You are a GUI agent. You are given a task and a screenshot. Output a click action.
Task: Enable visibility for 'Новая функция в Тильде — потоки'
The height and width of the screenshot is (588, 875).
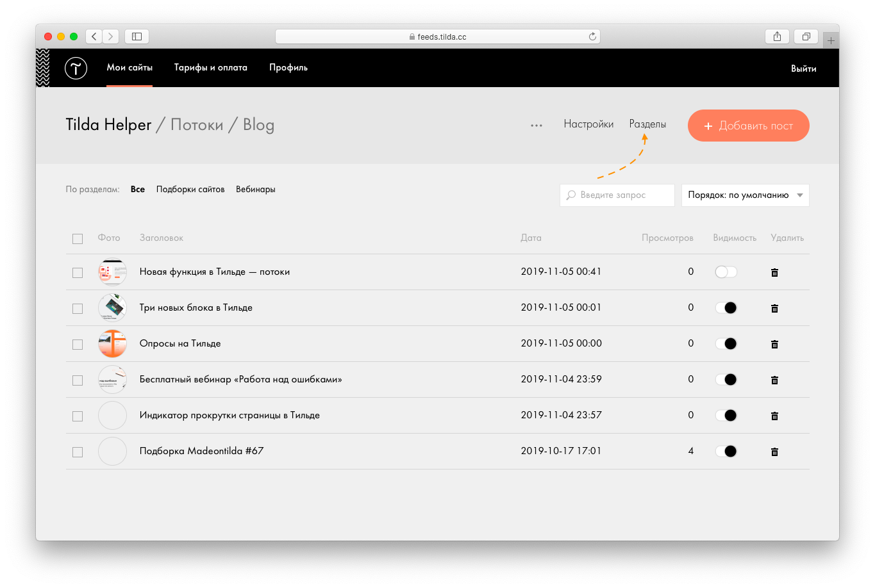click(x=726, y=272)
